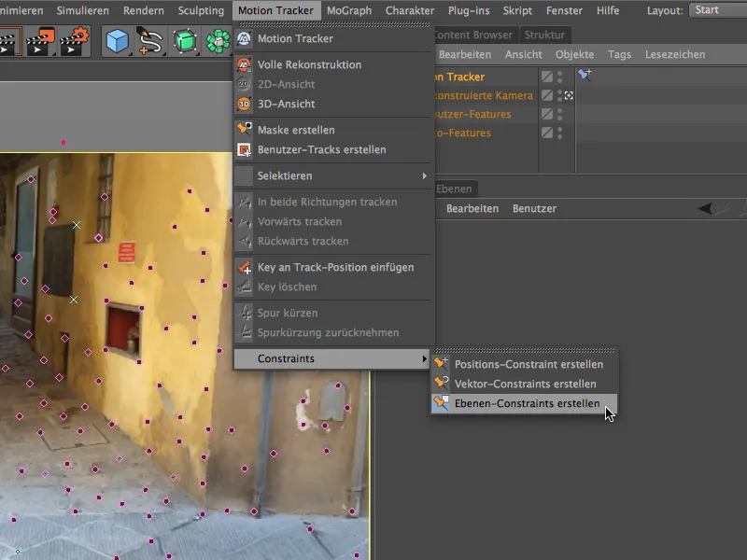This screenshot has height=560, width=747.
Task: Click the camera target tag icon
Action: coord(569,95)
